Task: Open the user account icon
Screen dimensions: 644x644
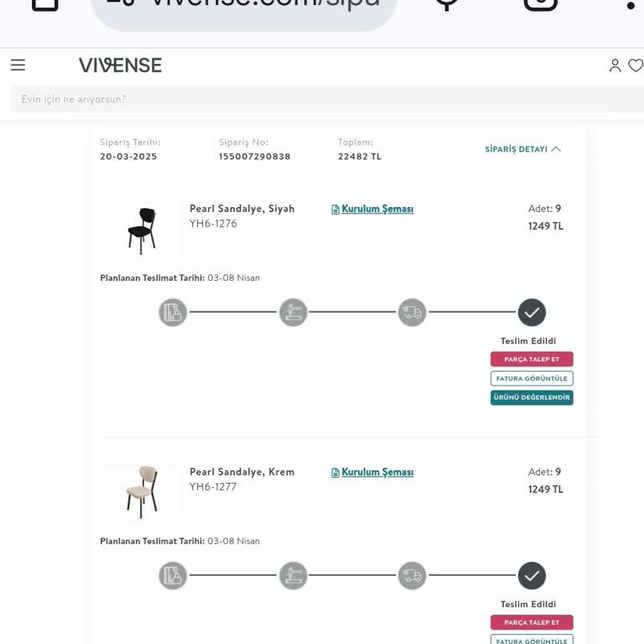Action: (x=615, y=65)
